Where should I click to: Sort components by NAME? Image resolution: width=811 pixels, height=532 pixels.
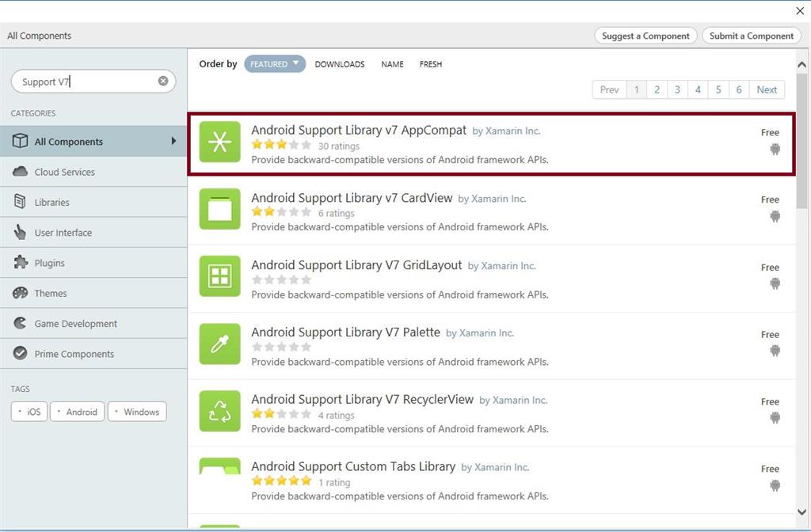click(392, 64)
